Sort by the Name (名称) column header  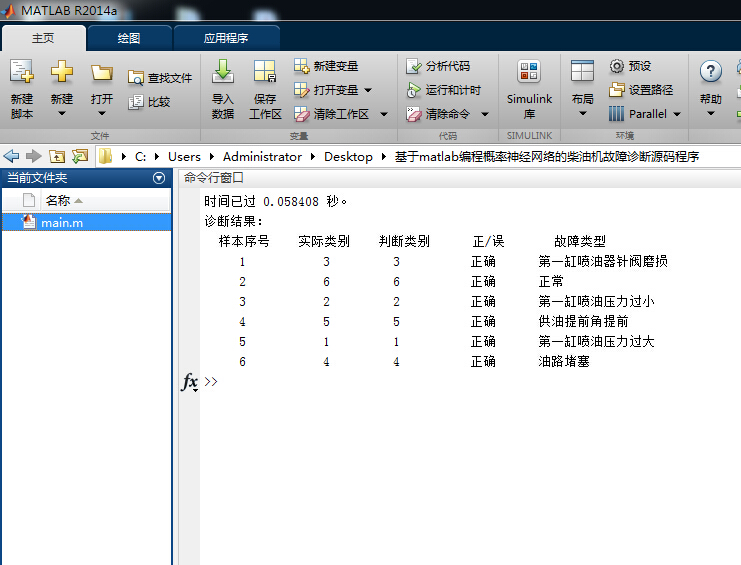pyautogui.click(x=106, y=201)
